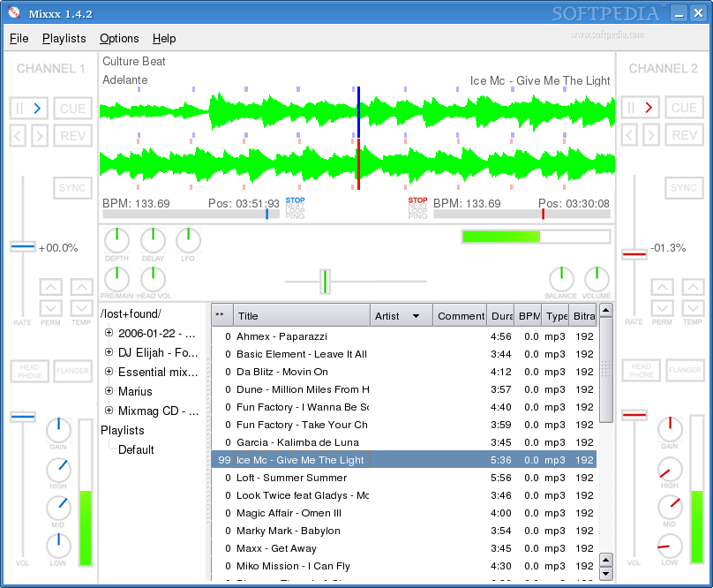Viewport: 713px width, 588px height.
Task: Nudge Channel 1 permanent rate down
Action: tap(50, 308)
